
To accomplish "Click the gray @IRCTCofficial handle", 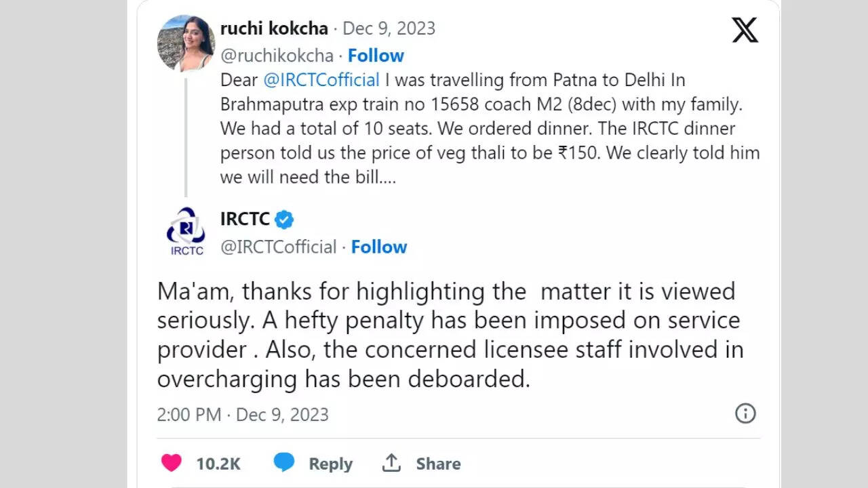I will pyautogui.click(x=278, y=247).
